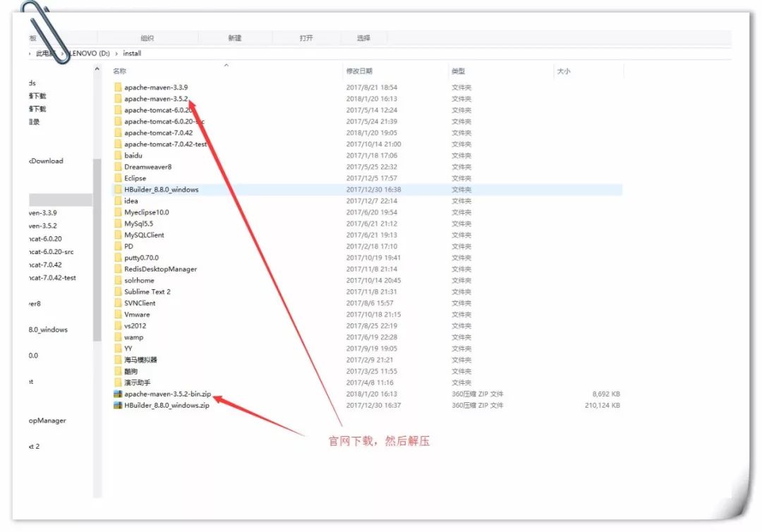This screenshot has width=762, height=532.
Task: Expand breadcrumb chevron before install
Action: click(x=116, y=54)
